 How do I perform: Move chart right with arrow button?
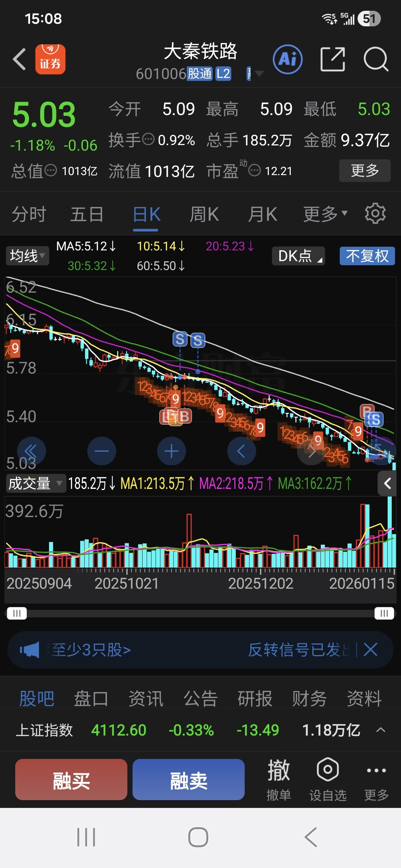click(312, 451)
